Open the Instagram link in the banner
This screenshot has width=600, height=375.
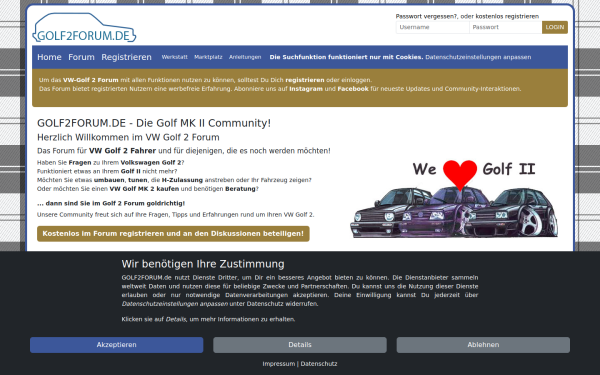(x=306, y=89)
